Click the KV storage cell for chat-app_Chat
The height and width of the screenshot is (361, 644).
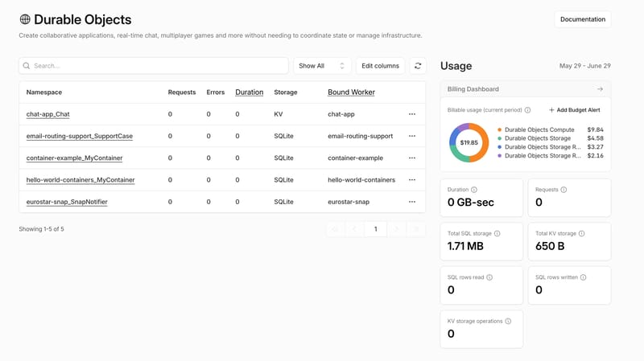pos(278,114)
